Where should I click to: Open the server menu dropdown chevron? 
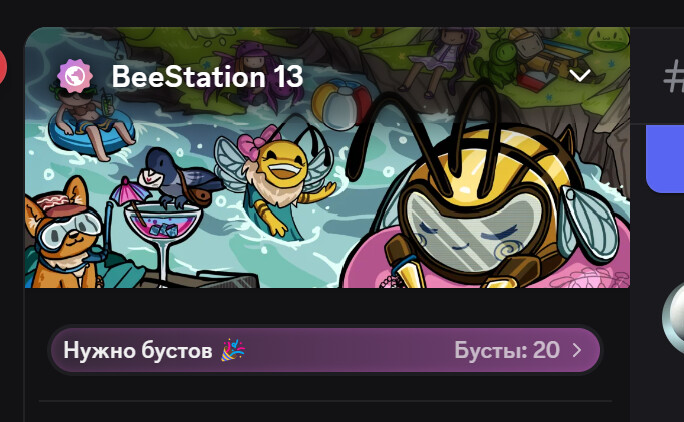pyautogui.click(x=580, y=75)
